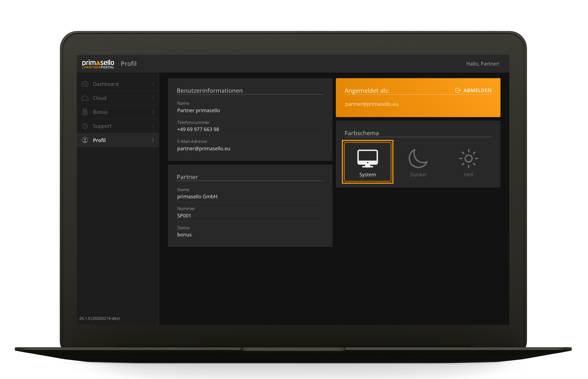The height and width of the screenshot is (379, 588).
Task: Click the Bonus award ribbon icon
Action: [85, 112]
